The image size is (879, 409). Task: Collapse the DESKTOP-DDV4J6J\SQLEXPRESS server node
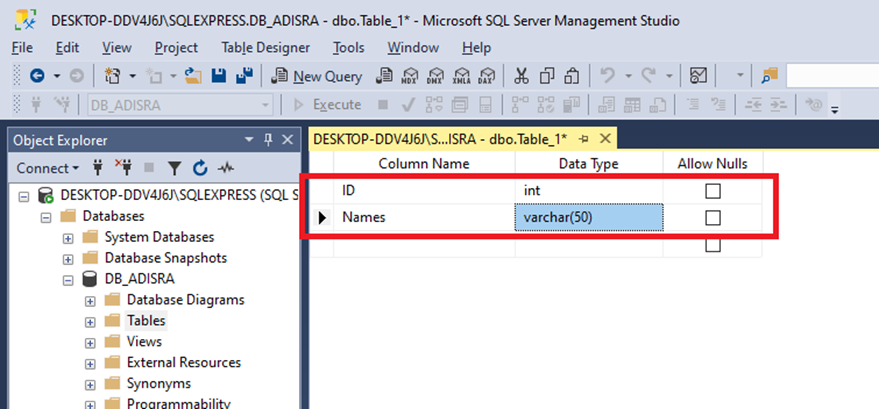click(24, 196)
